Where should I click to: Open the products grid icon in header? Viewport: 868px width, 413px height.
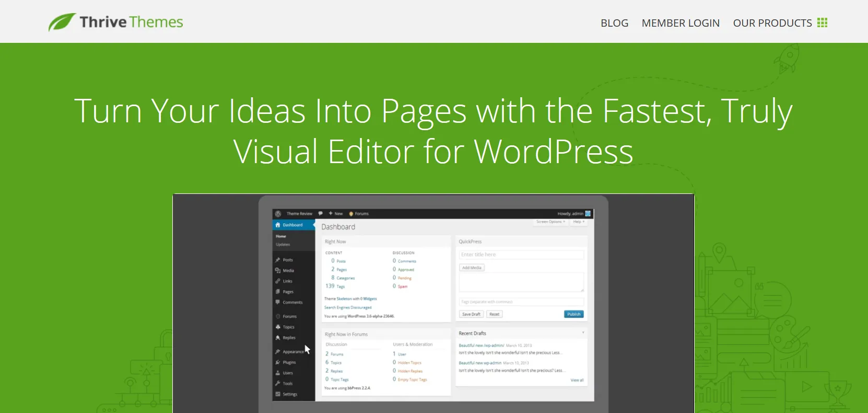tap(823, 22)
